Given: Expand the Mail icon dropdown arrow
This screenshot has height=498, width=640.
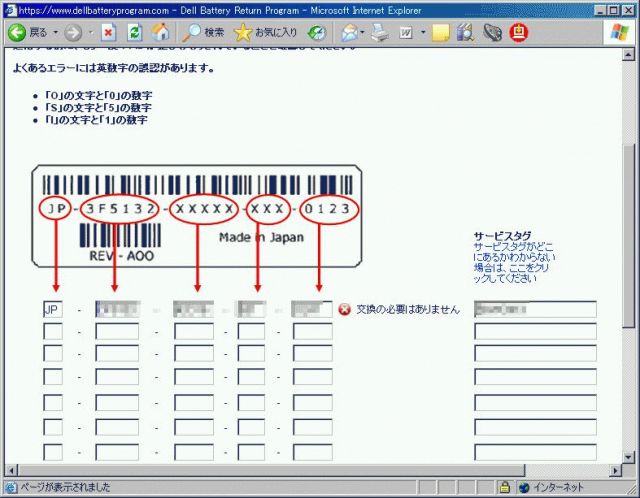Looking at the screenshot, I should tap(362, 32).
